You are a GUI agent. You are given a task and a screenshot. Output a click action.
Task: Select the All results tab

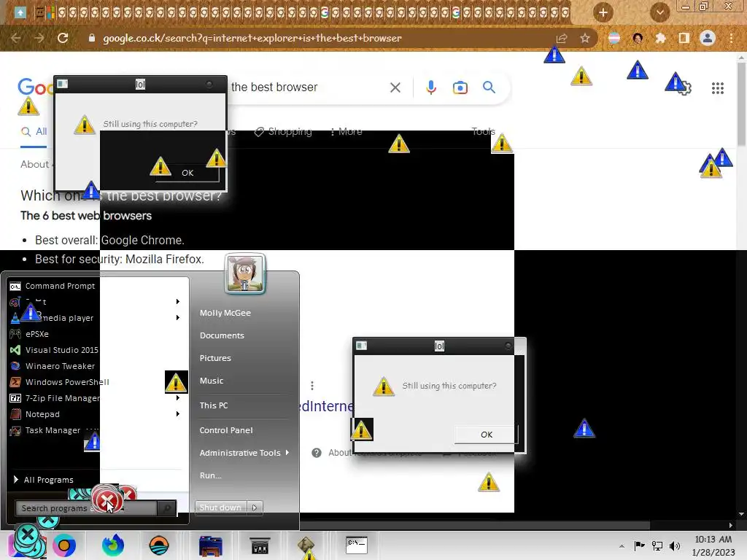pos(34,131)
